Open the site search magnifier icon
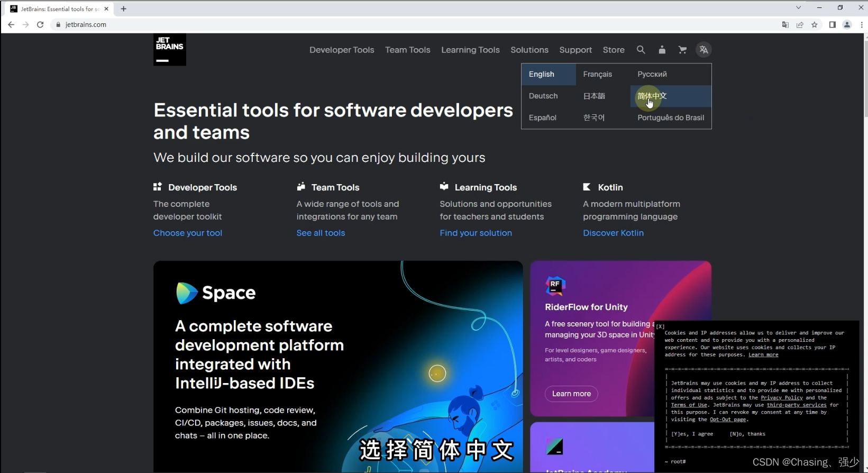The image size is (868, 473). click(x=641, y=50)
